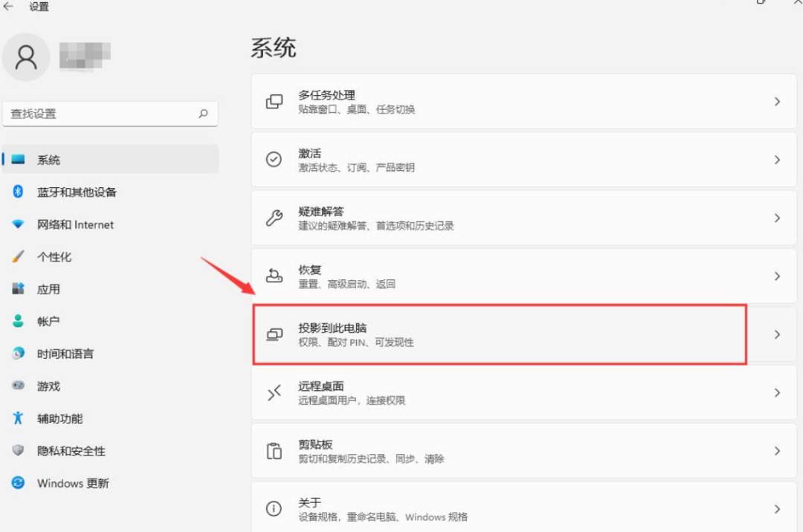Go to 隐私和安全性 section
Image resolution: width=803 pixels, height=532 pixels.
tap(71, 451)
